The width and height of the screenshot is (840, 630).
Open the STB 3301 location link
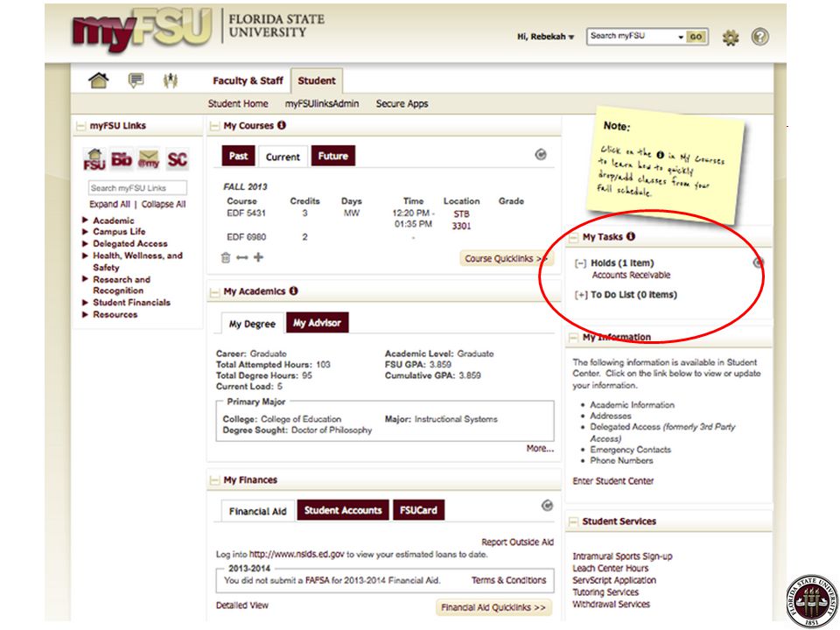click(x=461, y=220)
